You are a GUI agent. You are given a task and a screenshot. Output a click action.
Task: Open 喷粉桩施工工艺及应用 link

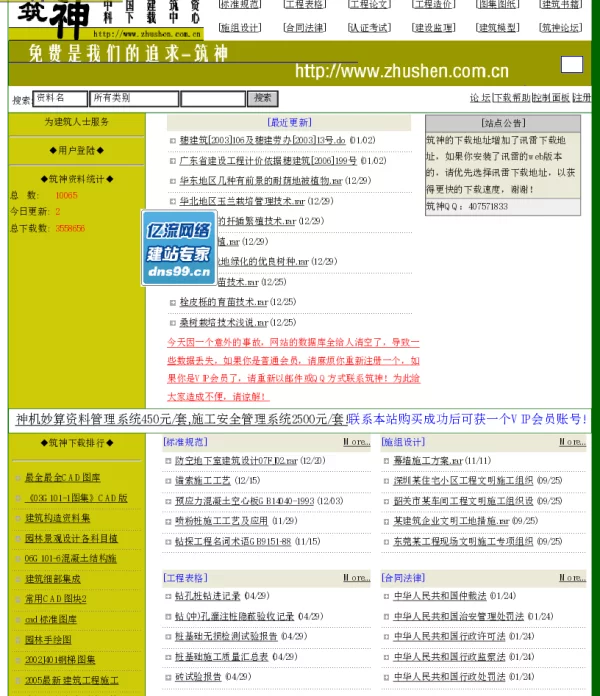coord(221,521)
